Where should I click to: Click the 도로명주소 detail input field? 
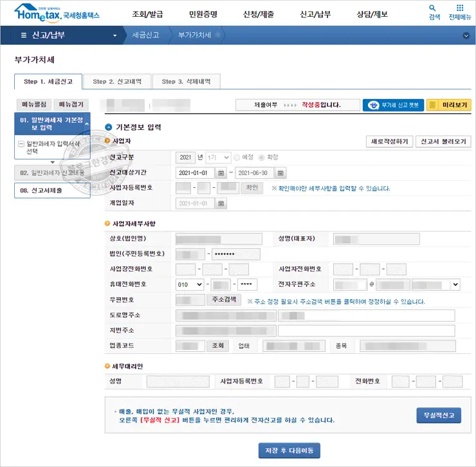367,315
